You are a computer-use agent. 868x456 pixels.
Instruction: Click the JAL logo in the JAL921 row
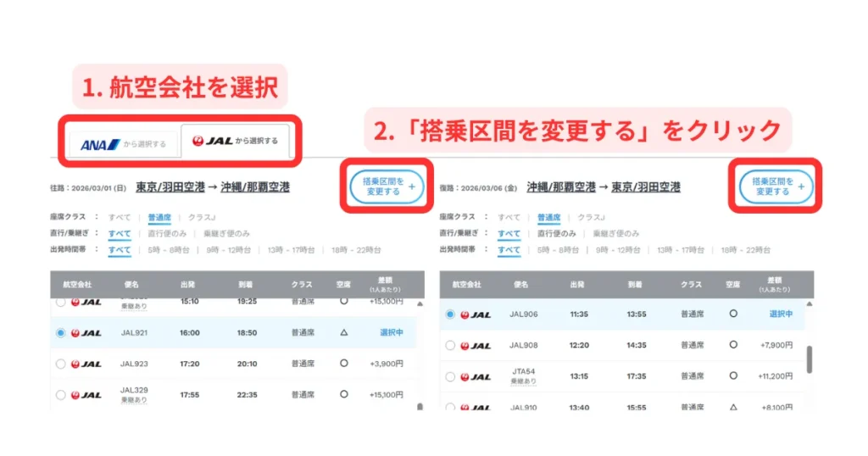(x=86, y=333)
